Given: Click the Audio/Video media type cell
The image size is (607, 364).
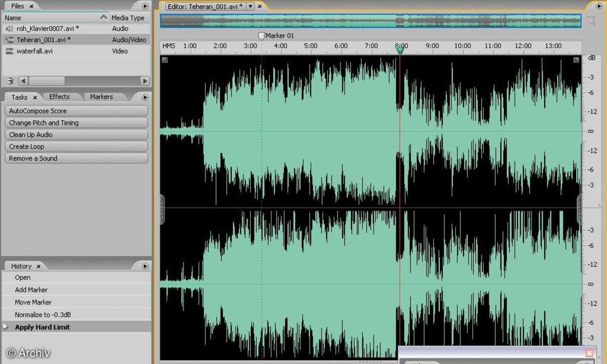Looking at the screenshot, I should (129, 40).
